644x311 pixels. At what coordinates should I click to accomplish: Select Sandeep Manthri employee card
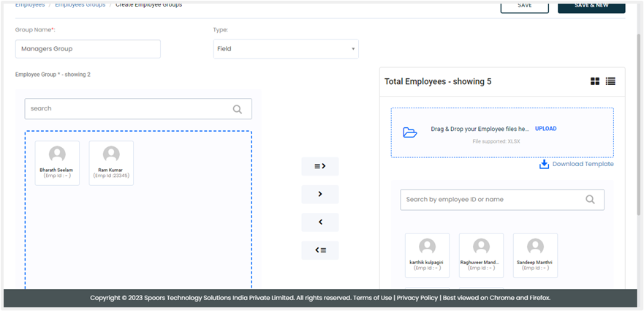(x=535, y=255)
